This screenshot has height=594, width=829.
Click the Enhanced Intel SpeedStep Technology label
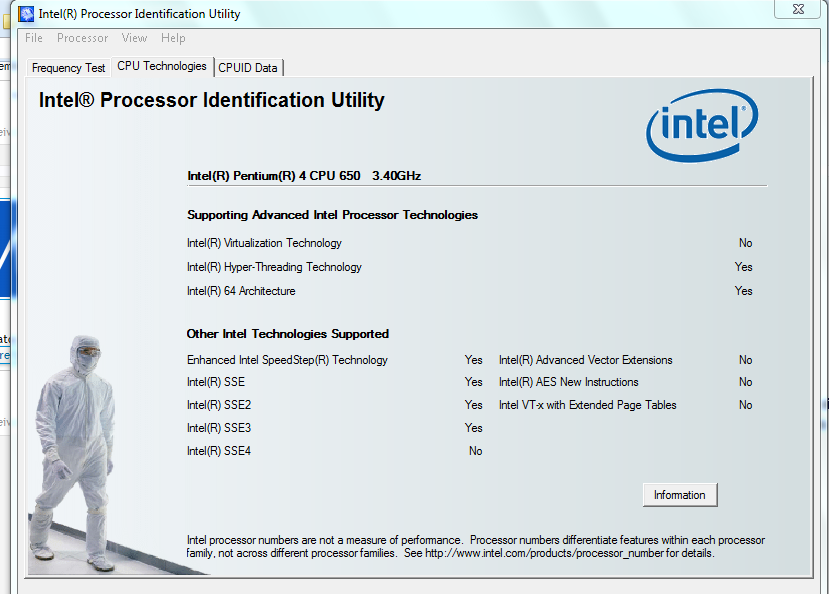click(287, 360)
